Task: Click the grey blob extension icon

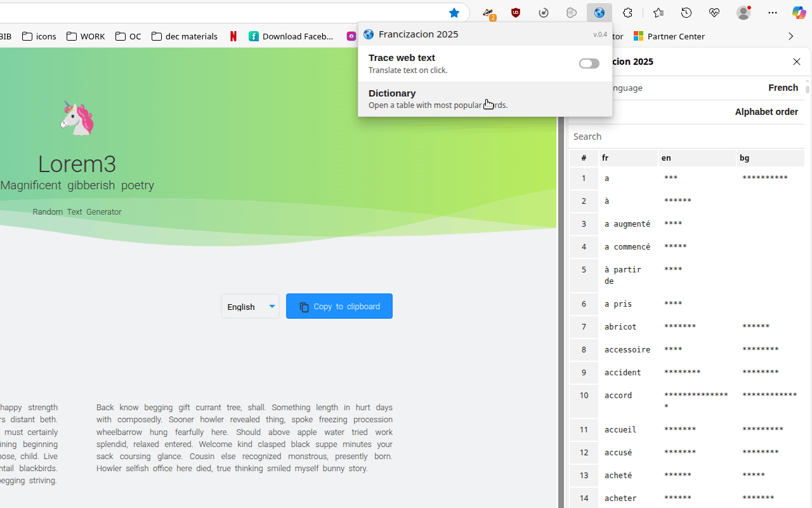Action: click(x=572, y=13)
